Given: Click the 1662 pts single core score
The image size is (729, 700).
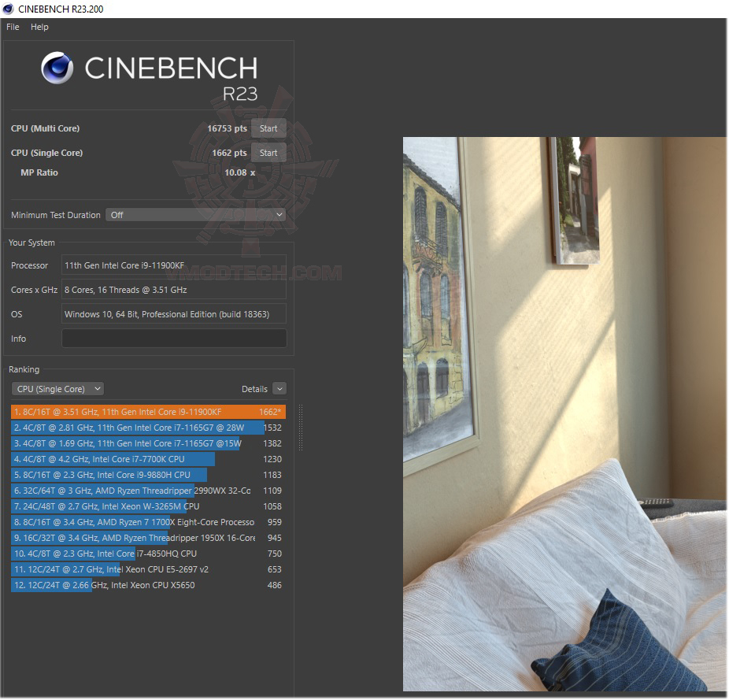Looking at the screenshot, I should tap(229, 153).
